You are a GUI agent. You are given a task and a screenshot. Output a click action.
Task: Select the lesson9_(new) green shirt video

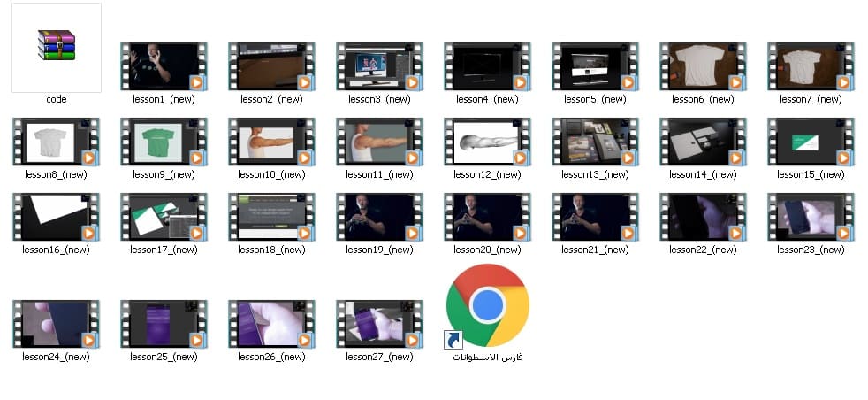[164, 142]
